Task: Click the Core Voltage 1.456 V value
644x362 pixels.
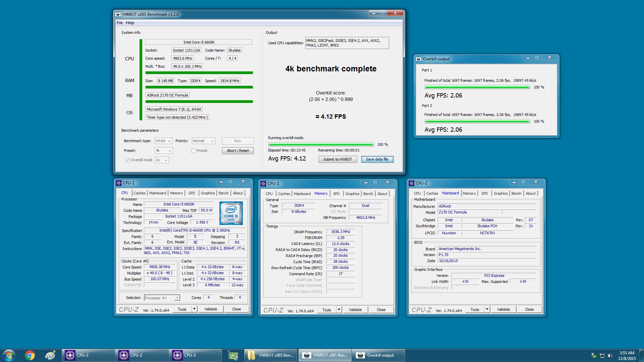Action: point(202,223)
